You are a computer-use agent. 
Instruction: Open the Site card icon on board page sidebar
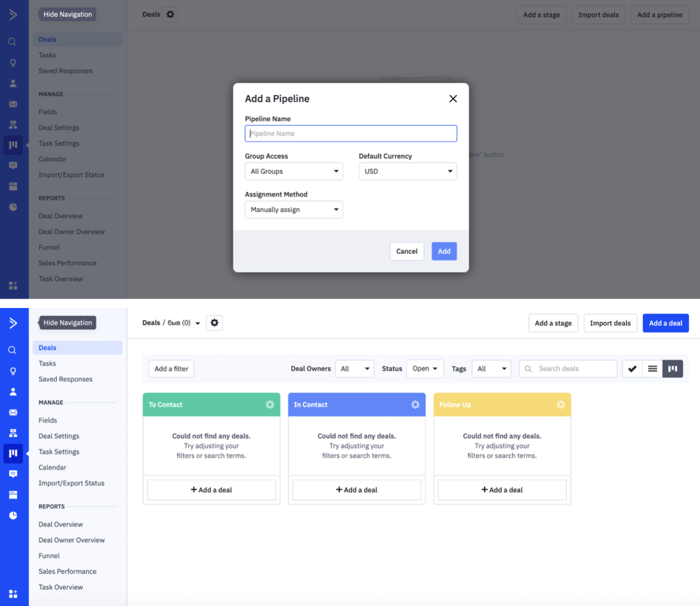(x=13, y=495)
